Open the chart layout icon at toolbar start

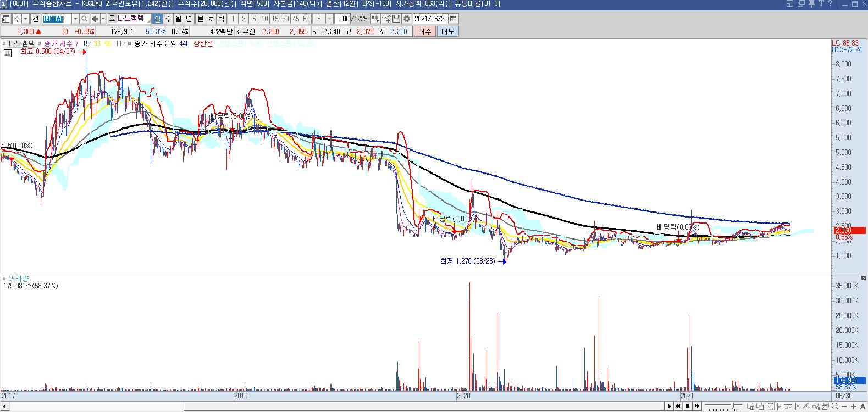tap(6, 19)
